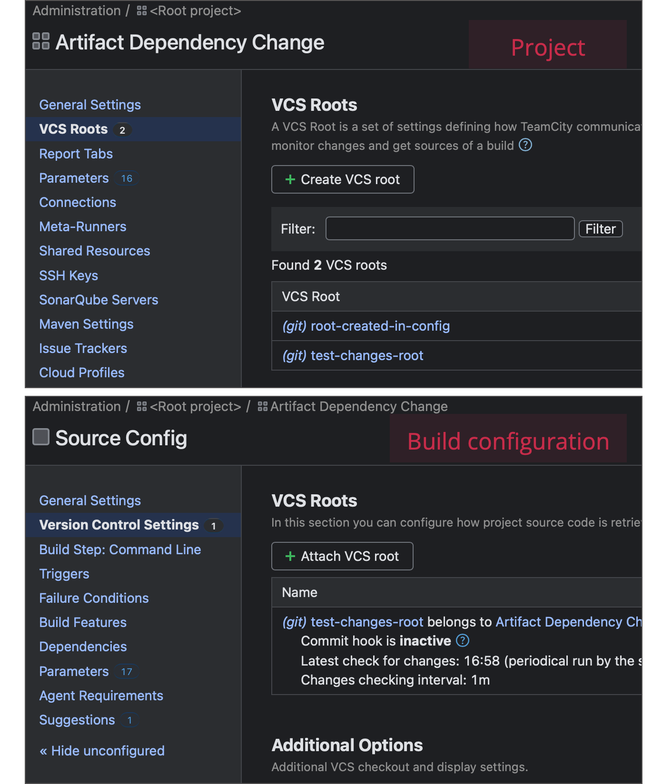672x784 pixels.
Task: Open the test-changes-root VCS root
Action: click(x=366, y=355)
